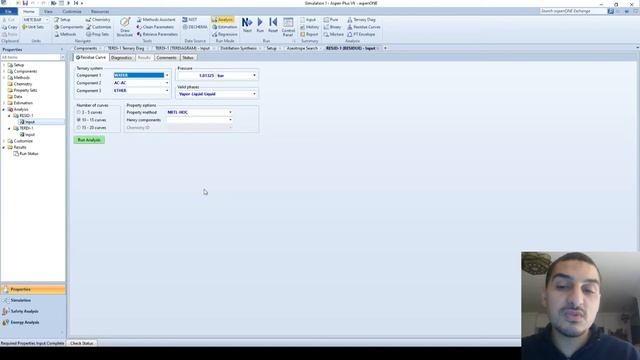Open Valid phases dropdown
The image size is (640, 360).
tap(254, 94)
